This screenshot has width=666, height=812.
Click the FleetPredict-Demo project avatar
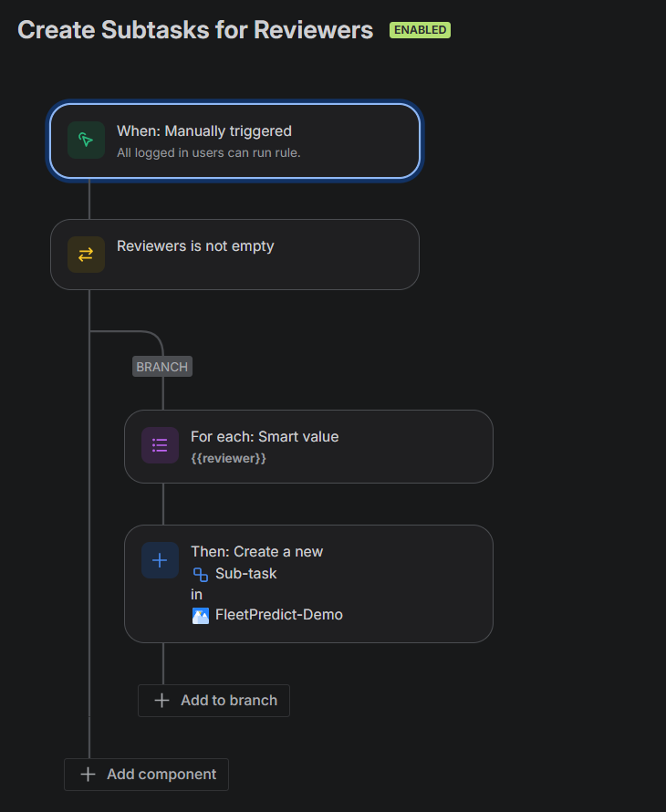click(x=200, y=616)
